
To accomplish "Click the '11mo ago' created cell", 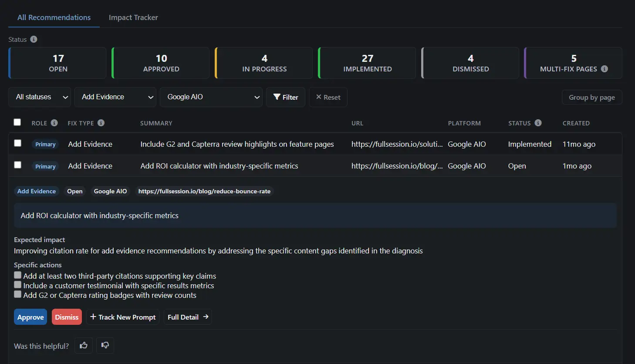I will [579, 144].
